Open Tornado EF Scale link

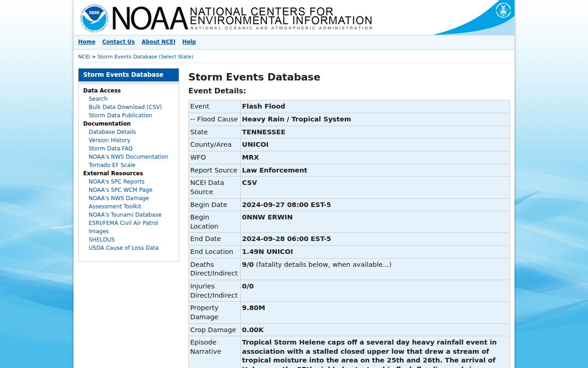pyautogui.click(x=112, y=165)
